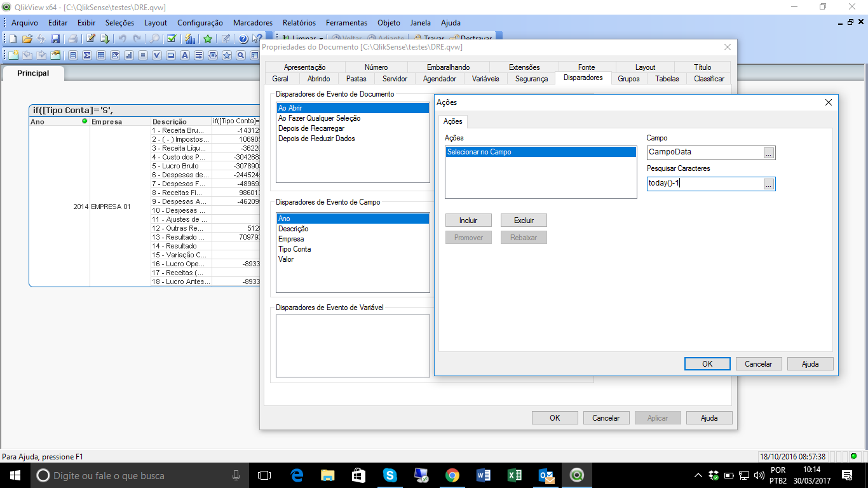Select 'Tipo Conta' in field event triggers list
The height and width of the screenshot is (488, 868).
click(353, 249)
